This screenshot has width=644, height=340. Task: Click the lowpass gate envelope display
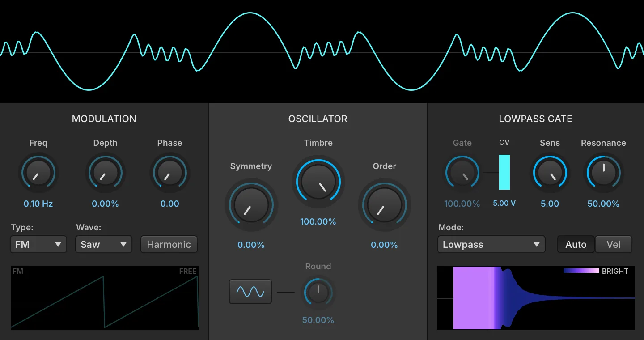tap(536, 298)
